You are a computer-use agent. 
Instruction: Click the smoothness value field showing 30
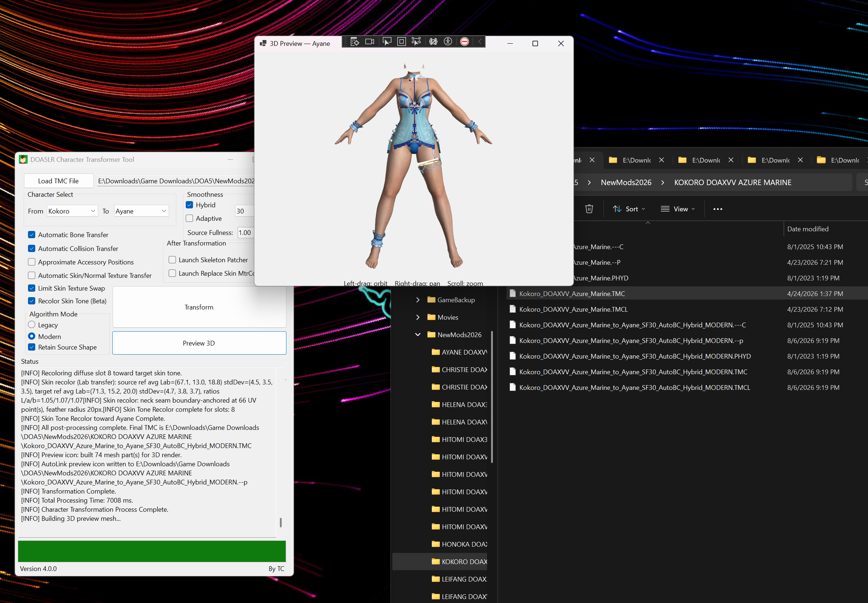[x=245, y=211]
